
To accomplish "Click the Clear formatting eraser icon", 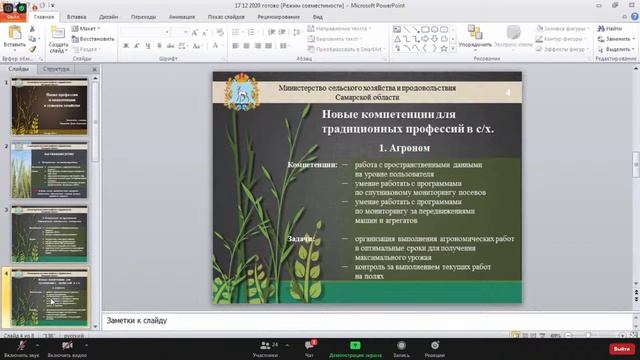I will coord(220,32).
